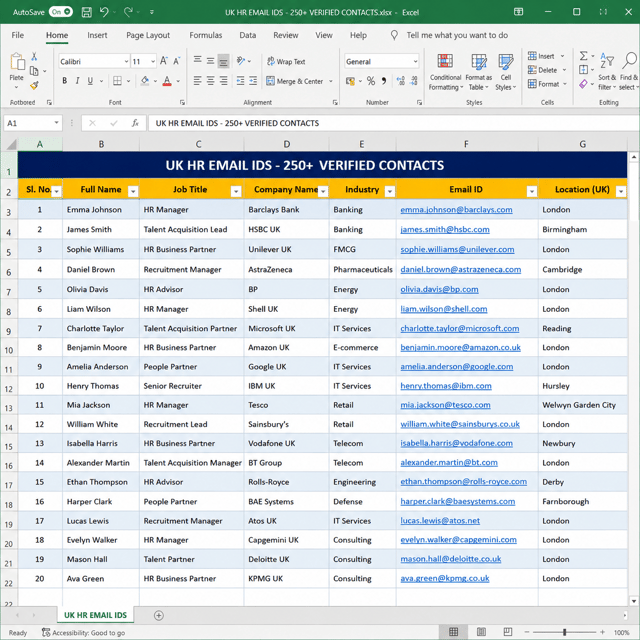Click the AutoSum sigma icon

pos(584,56)
